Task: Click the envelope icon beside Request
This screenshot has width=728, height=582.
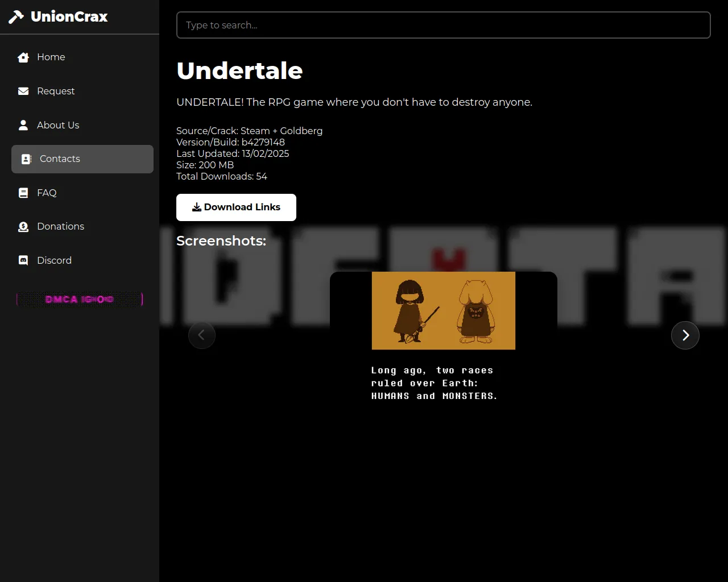Action: coord(23,92)
